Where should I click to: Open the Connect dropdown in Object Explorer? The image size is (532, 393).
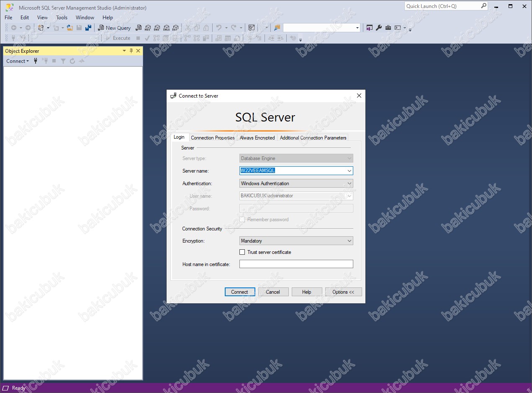(x=18, y=61)
